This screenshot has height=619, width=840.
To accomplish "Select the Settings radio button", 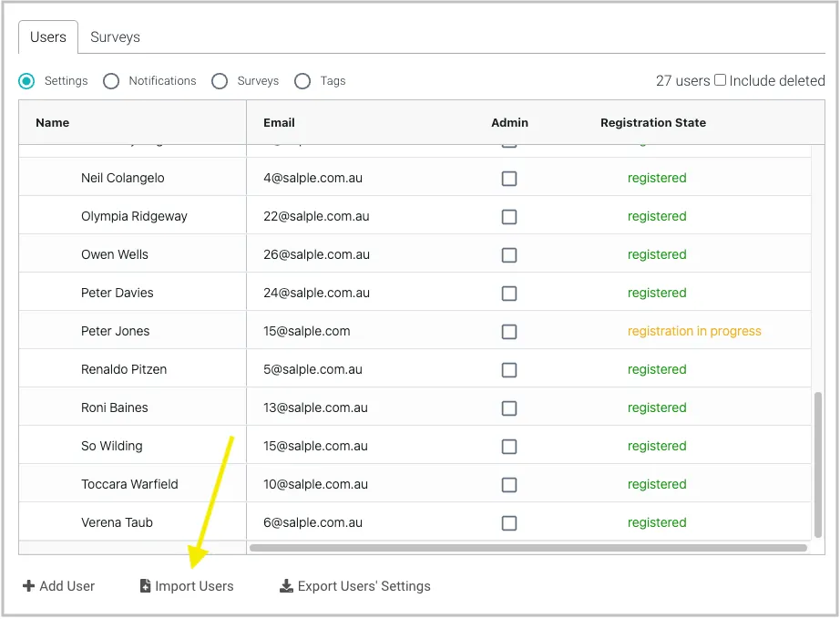I will (26, 81).
